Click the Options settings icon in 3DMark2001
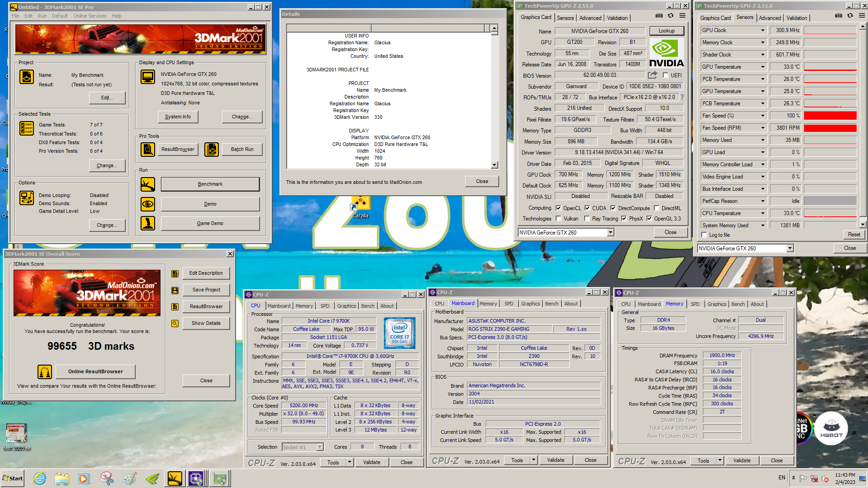Image resolution: width=868 pixels, height=488 pixels. [27, 198]
